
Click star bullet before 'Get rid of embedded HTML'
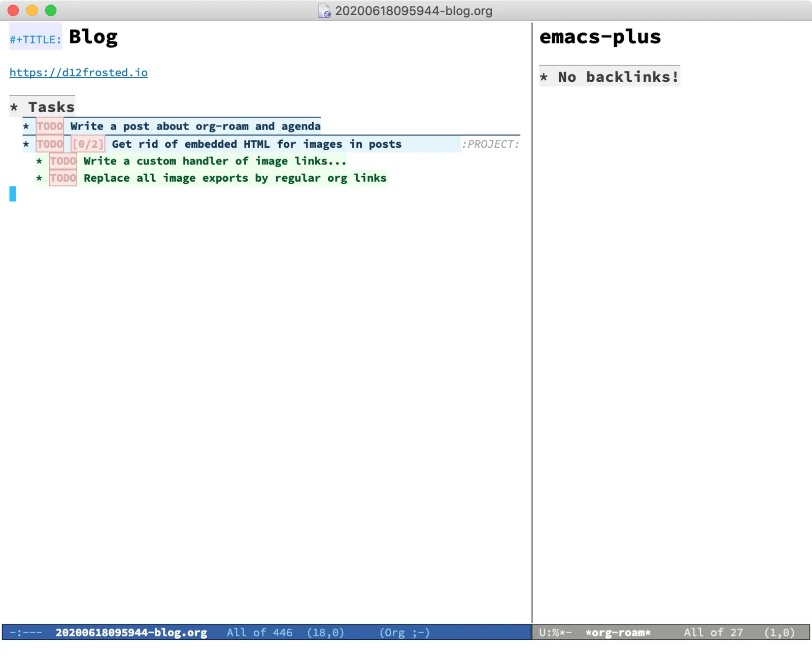click(x=26, y=144)
